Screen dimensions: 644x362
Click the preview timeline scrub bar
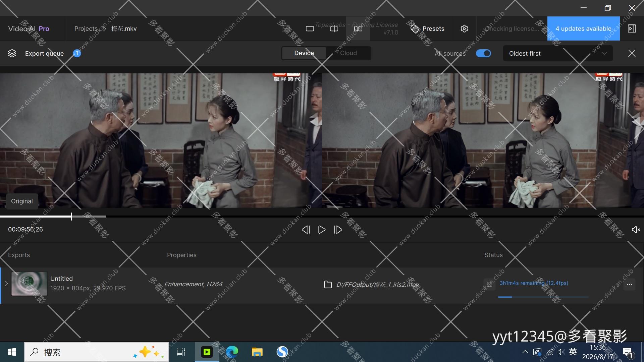click(322, 217)
